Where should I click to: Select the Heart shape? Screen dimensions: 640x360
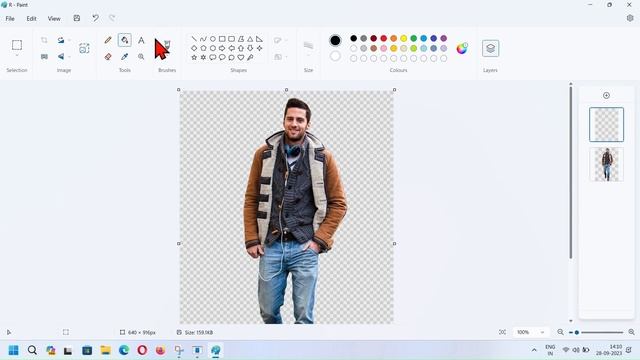click(241, 58)
